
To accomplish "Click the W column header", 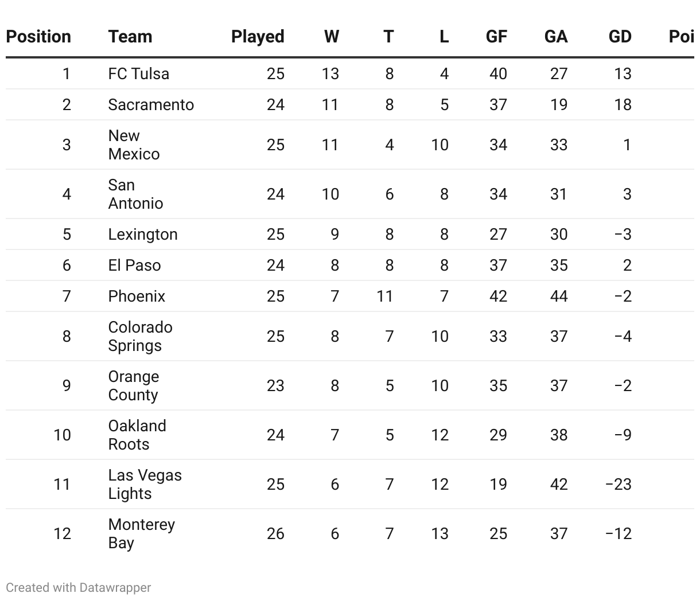I will pyautogui.click(x=332, y=37).
